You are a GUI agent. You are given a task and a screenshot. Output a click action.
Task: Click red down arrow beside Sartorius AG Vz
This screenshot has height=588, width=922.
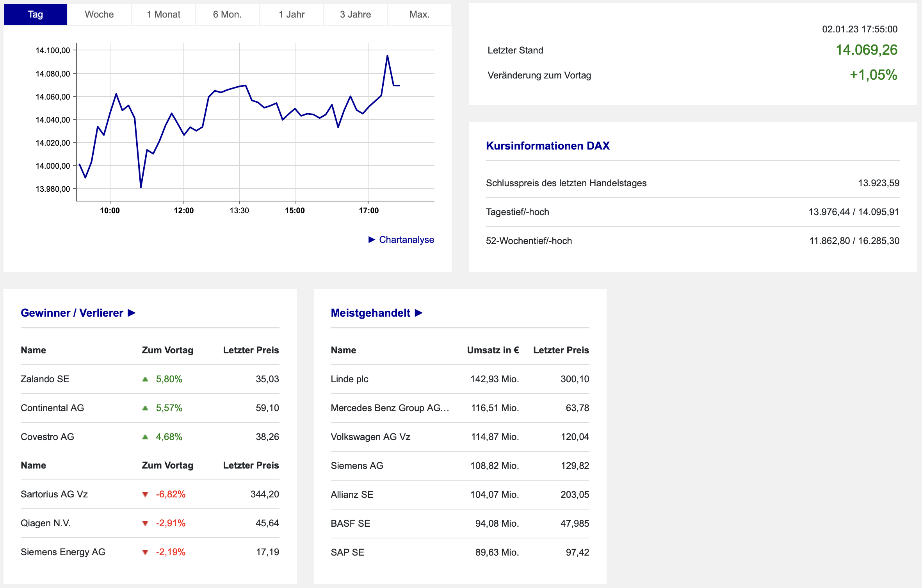pyautogui.click(x=145, y=494)
